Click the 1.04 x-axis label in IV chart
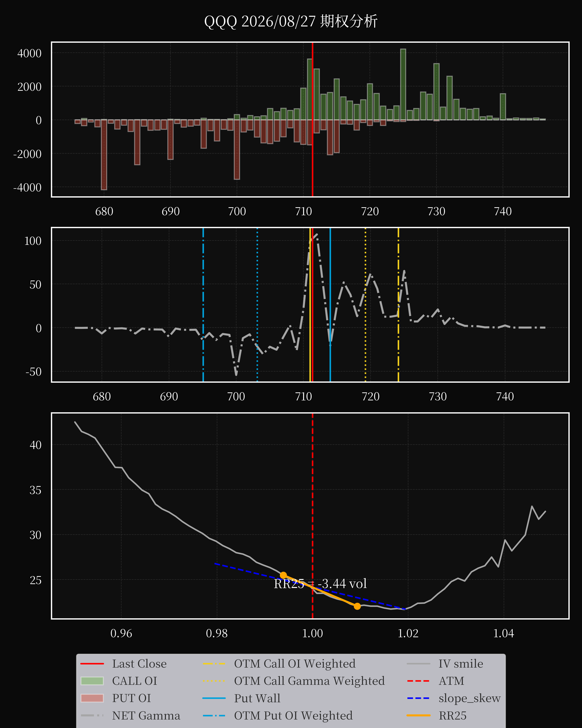Image resolution: width=582 pixels, height=728 pixels. coord(503,633)
